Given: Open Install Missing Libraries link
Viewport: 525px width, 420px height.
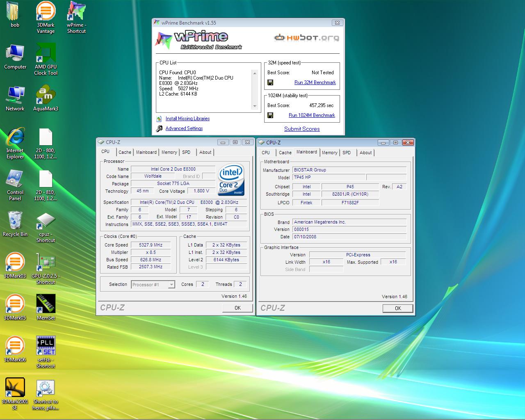Looking at the screenshot, I should [187, 119].
